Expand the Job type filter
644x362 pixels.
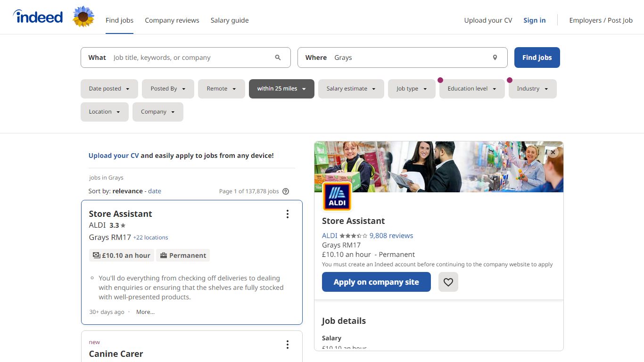pos(412,89)
